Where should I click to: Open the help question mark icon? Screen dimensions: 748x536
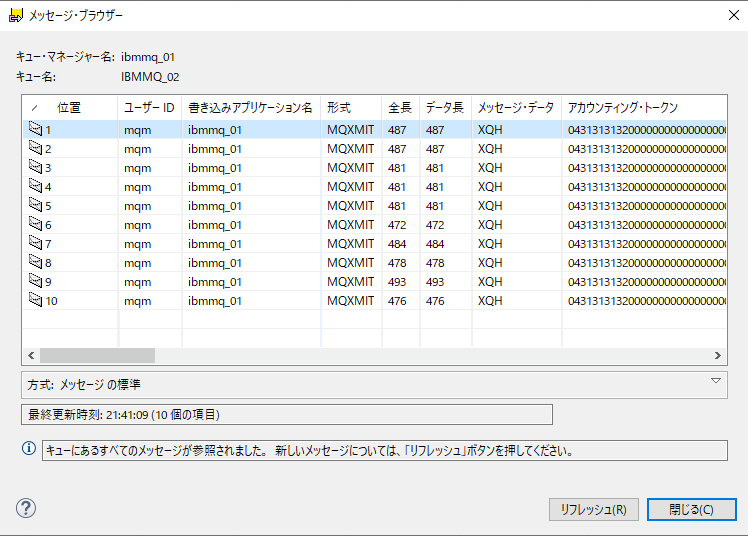[26, 508]
